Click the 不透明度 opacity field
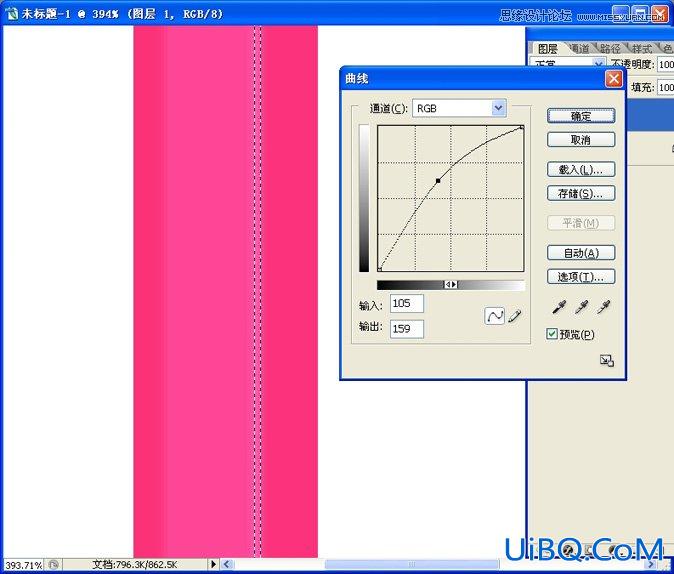Screen dimensions: 674x574 665,64
